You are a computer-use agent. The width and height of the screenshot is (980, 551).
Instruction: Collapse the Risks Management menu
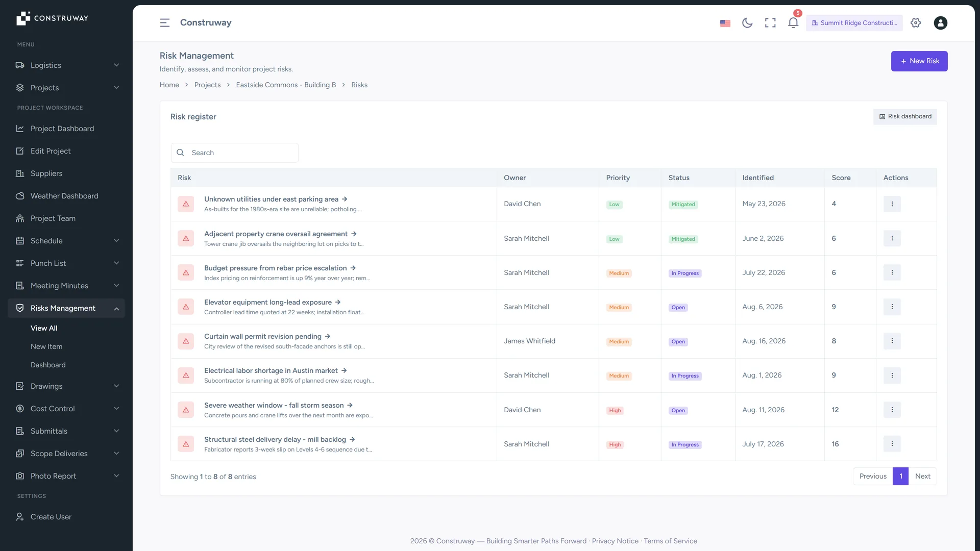tap(66, 308)
